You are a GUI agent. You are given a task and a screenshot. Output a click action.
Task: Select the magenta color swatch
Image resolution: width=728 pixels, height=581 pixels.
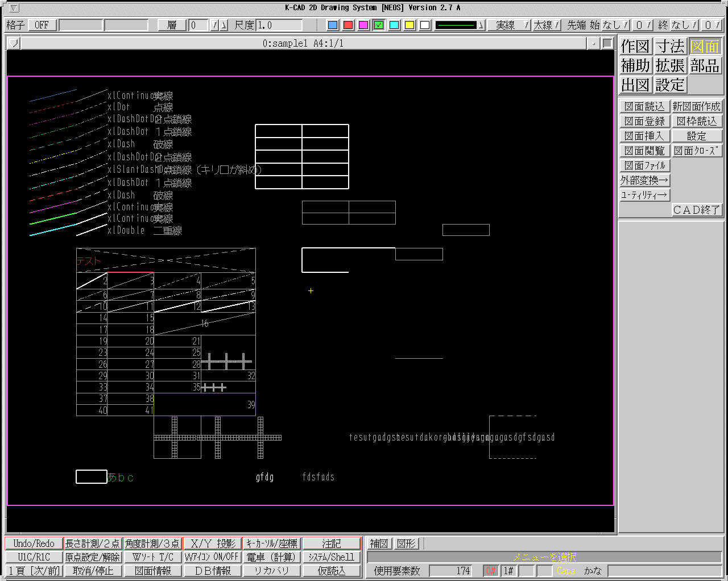pos(363,25)
